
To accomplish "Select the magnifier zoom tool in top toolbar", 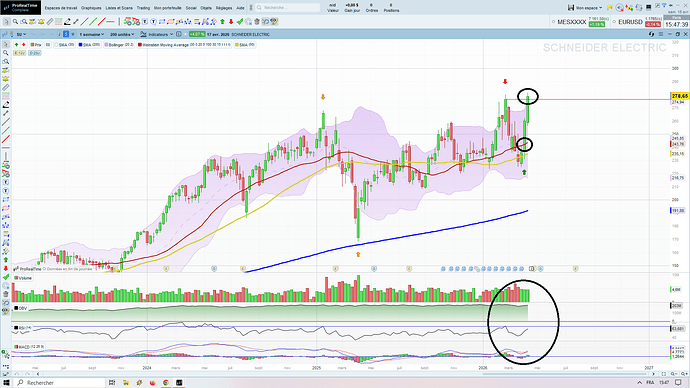I will 15,22.
